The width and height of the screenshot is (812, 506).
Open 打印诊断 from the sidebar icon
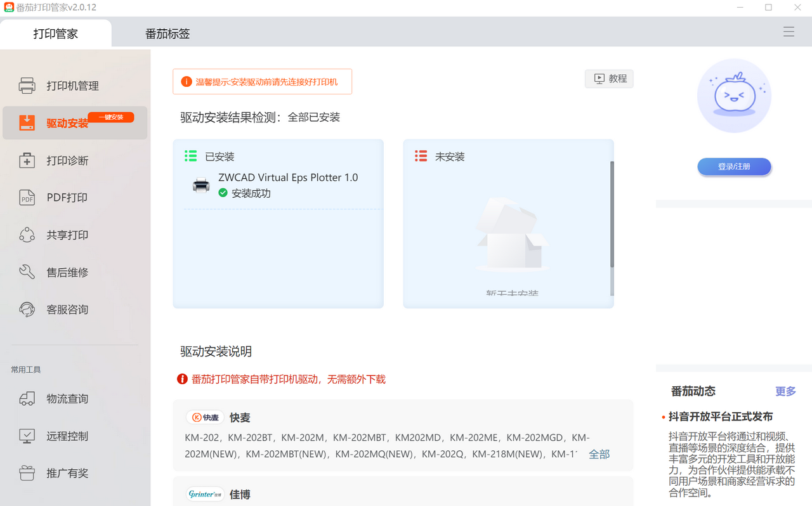[27, 160]
